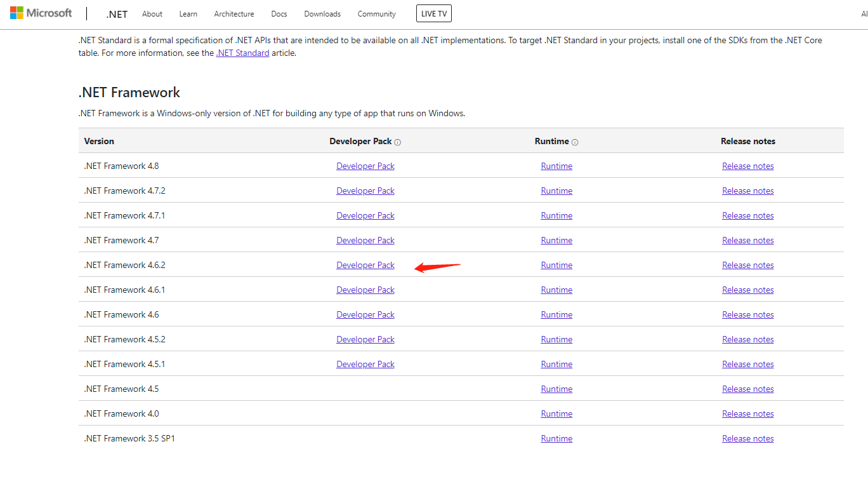Open Release notes for .NET Framework 4.0
Viewport: 868px width, 477px height.
point(748,413)
